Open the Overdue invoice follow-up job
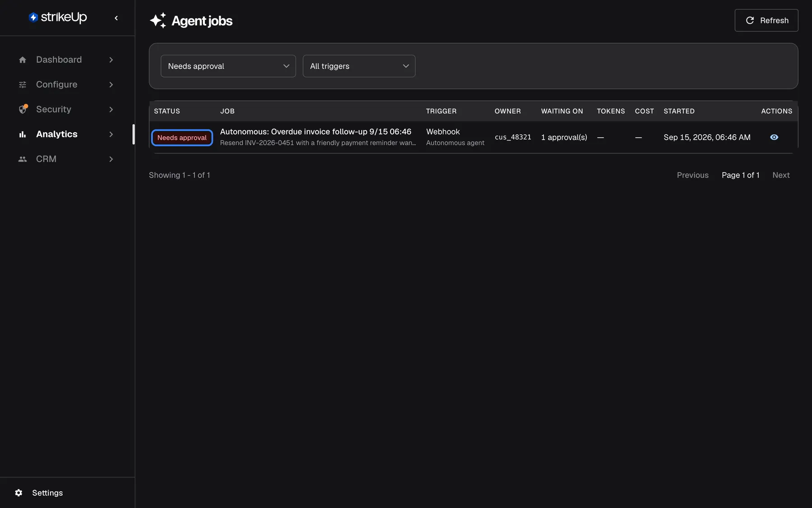812x508 pixels. pyautogui.click(x=316, y=131)
